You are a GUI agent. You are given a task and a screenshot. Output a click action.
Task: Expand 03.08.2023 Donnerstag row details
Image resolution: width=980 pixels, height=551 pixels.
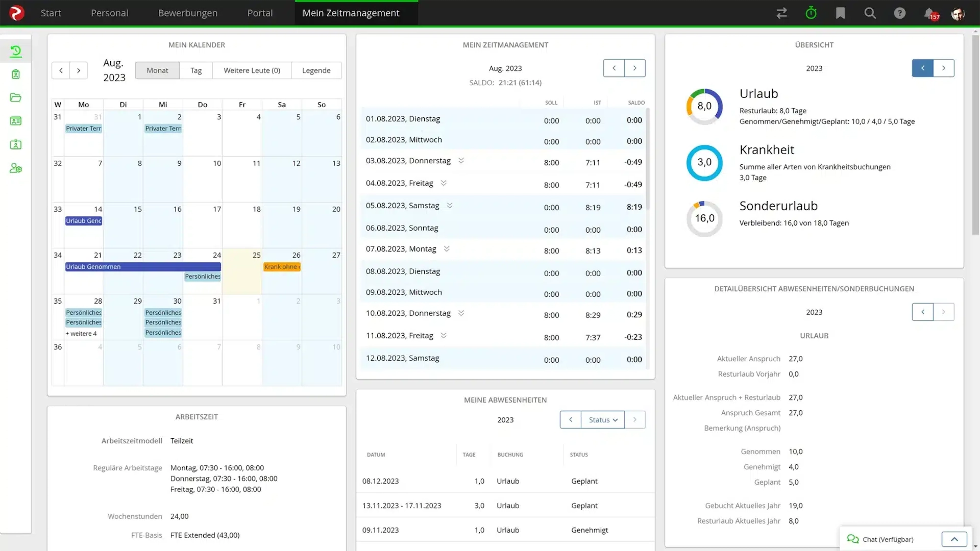coord(461,161)
